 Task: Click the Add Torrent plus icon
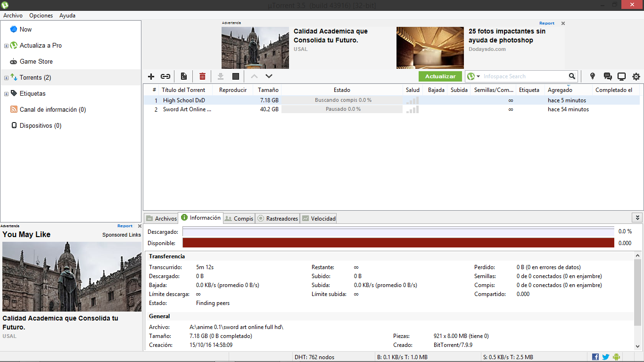click(151, 76)
